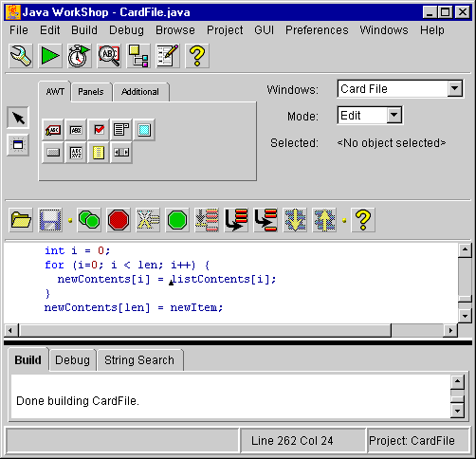Open help with top toolbar question mark
This screenshot has height=459, width=476.
tap(197, 56)
